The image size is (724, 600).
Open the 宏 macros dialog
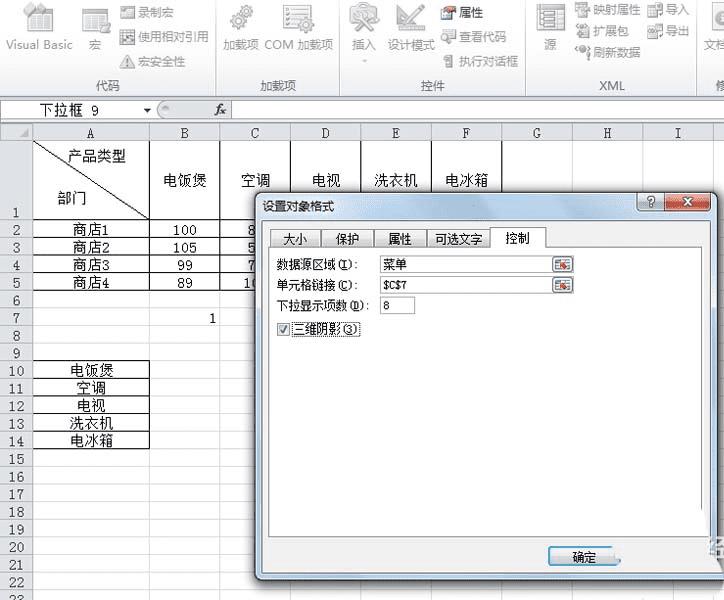96,29
